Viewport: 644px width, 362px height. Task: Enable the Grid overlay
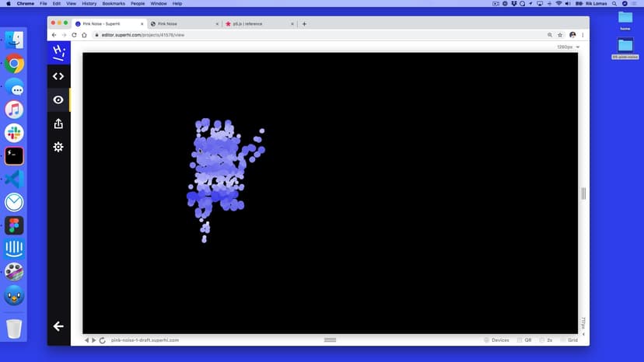coord(569,340)
